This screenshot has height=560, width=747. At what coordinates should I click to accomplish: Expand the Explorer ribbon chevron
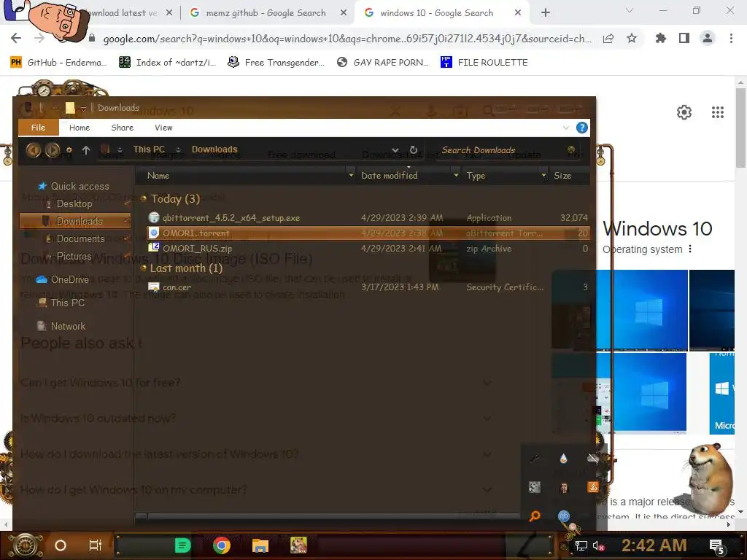pos(566,128)
